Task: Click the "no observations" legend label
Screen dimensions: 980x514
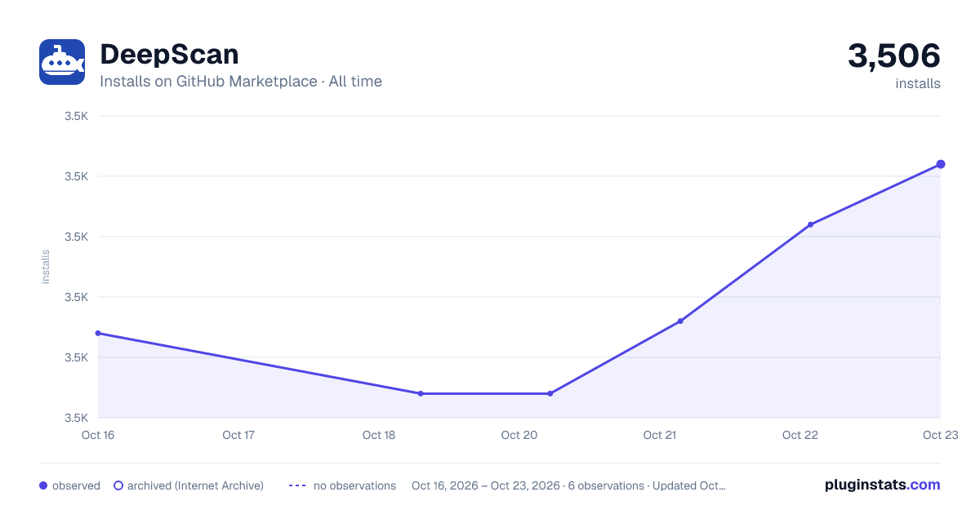Action: [354, 485]
